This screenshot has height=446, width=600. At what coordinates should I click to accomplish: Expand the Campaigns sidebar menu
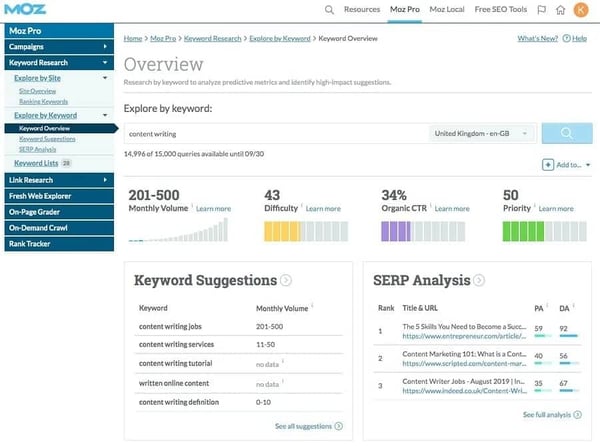(x=59, y=47)
